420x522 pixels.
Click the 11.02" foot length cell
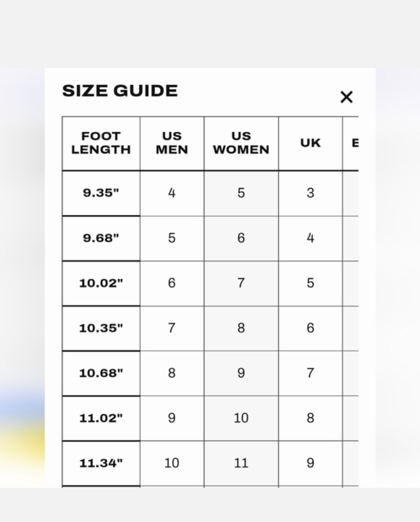(x=101, y=419)
